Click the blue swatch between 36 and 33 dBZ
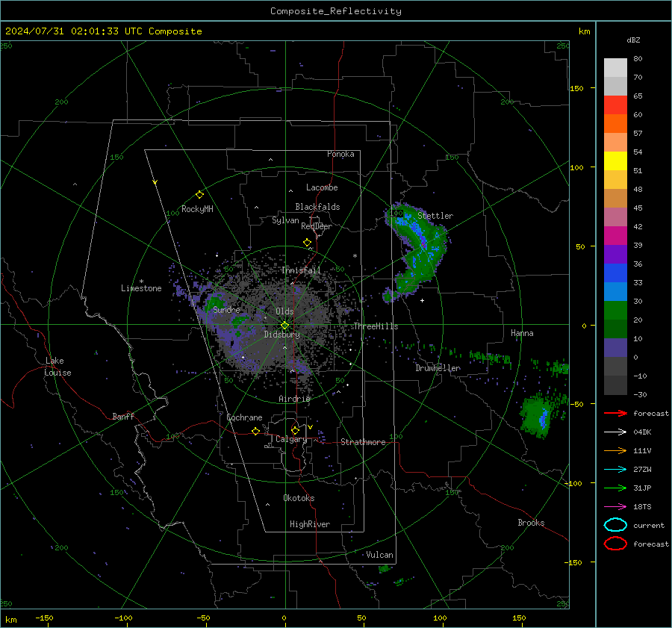The height and width of the screenshot is (628, 672). click(x=615, y=273)
